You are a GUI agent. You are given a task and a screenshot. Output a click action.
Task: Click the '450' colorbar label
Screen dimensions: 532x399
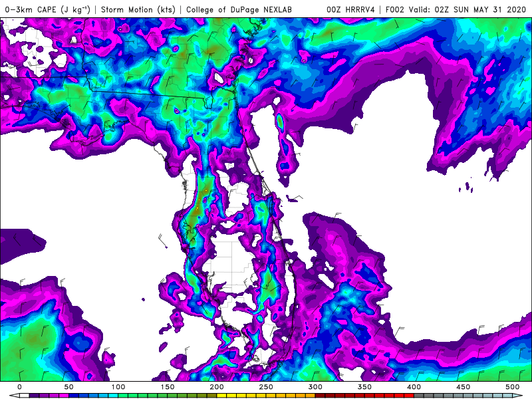tap(463, 387)
